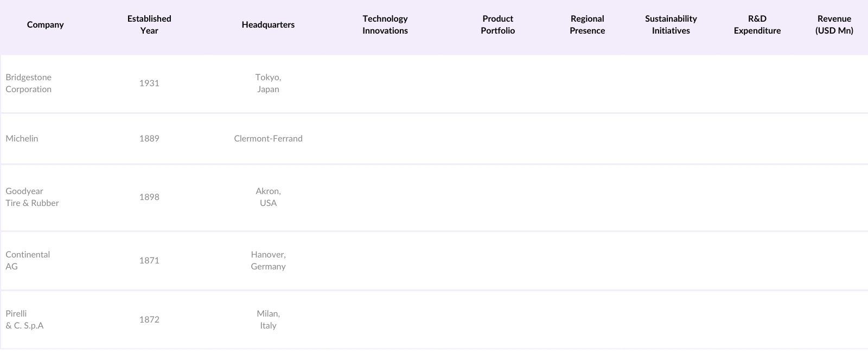This screenshot has height=354, width=868.
Task: Select the Bridgestone Corporation company cell
Action: (29, 83)
